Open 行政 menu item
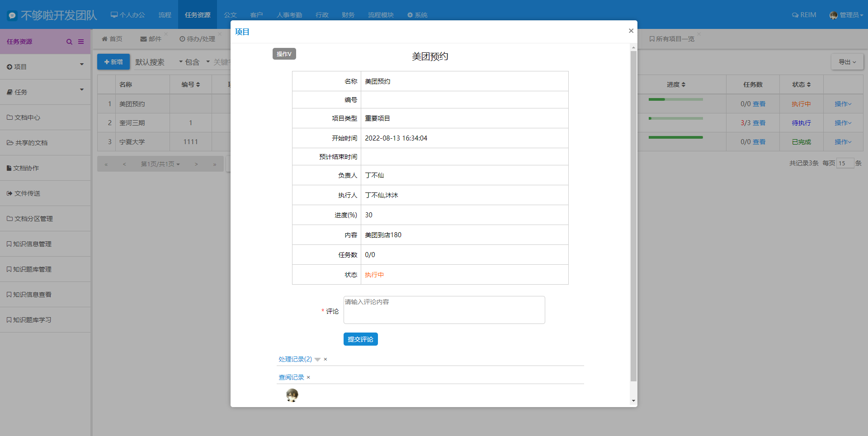Screen dimensions: 868x436 pos(322,15)
